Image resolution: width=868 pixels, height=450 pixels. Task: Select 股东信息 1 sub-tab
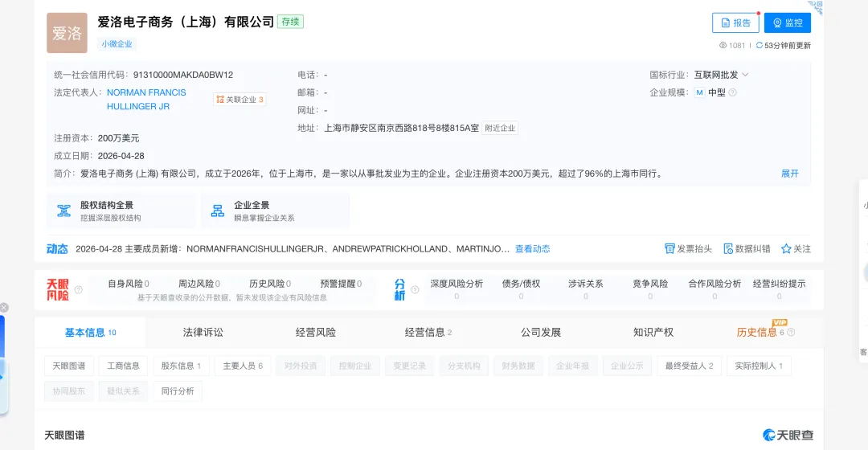(181, 366)
